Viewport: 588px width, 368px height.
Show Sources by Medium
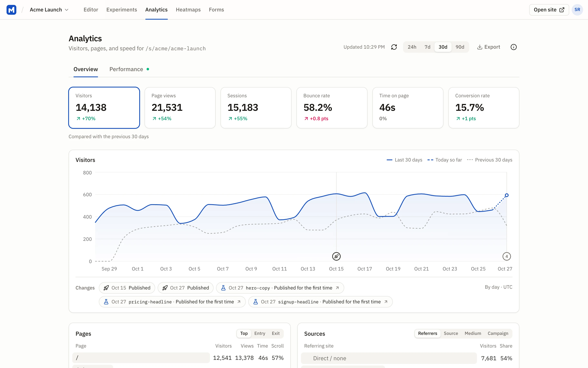coord(473,333)
